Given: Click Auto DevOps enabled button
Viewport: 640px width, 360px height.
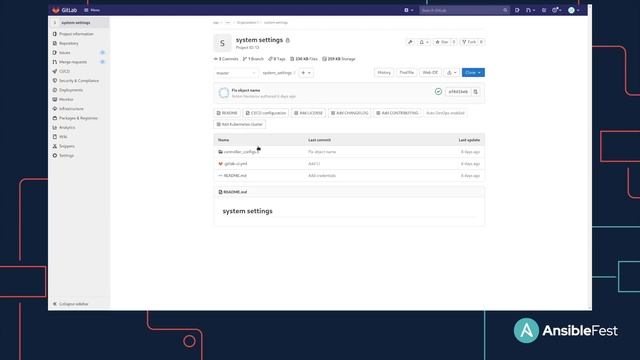Looking at the screenshot, I should (445, 113).
